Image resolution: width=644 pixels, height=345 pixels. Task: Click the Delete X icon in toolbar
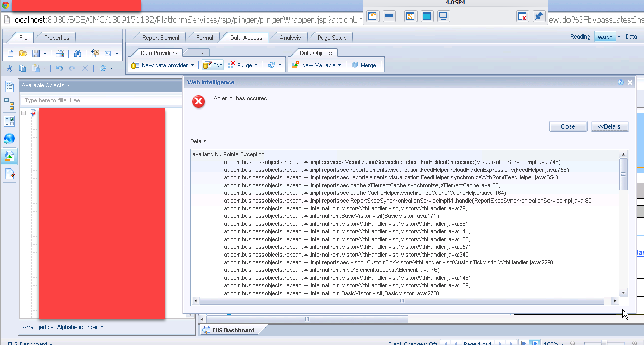[x=85, y=68]
